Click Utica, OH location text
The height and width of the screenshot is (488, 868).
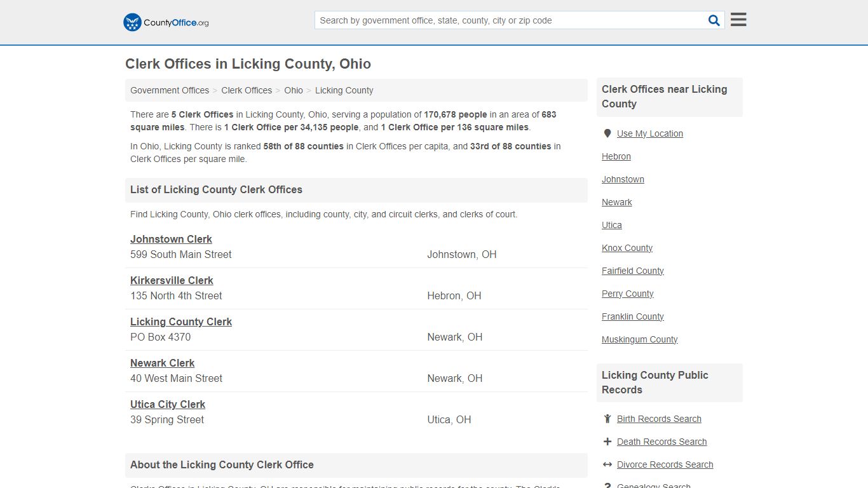tap(449, 419)
